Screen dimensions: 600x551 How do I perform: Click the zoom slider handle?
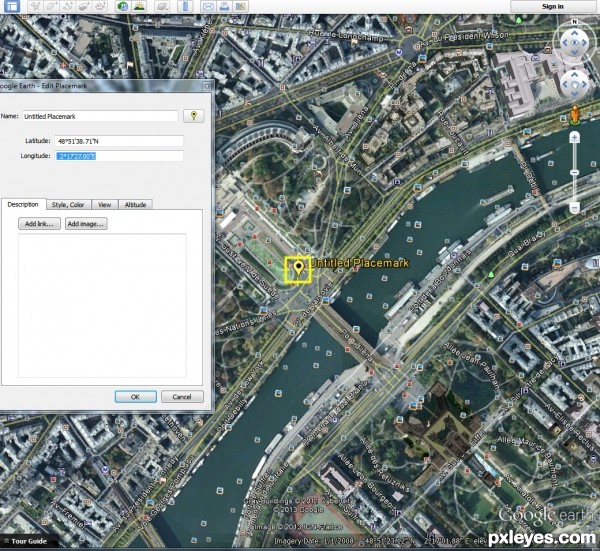point(574,173)
